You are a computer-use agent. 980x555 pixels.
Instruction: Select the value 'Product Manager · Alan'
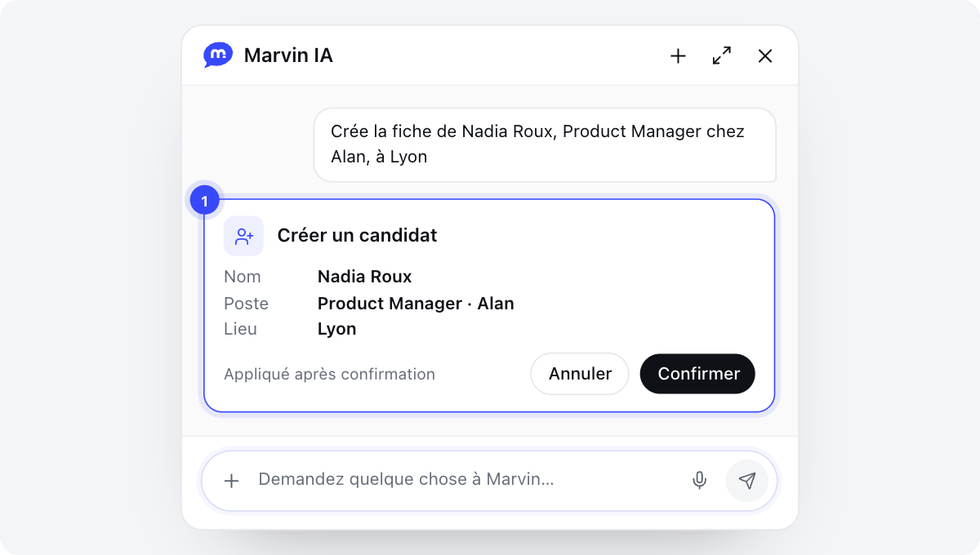pyautogui.click(x=416, y=304)
